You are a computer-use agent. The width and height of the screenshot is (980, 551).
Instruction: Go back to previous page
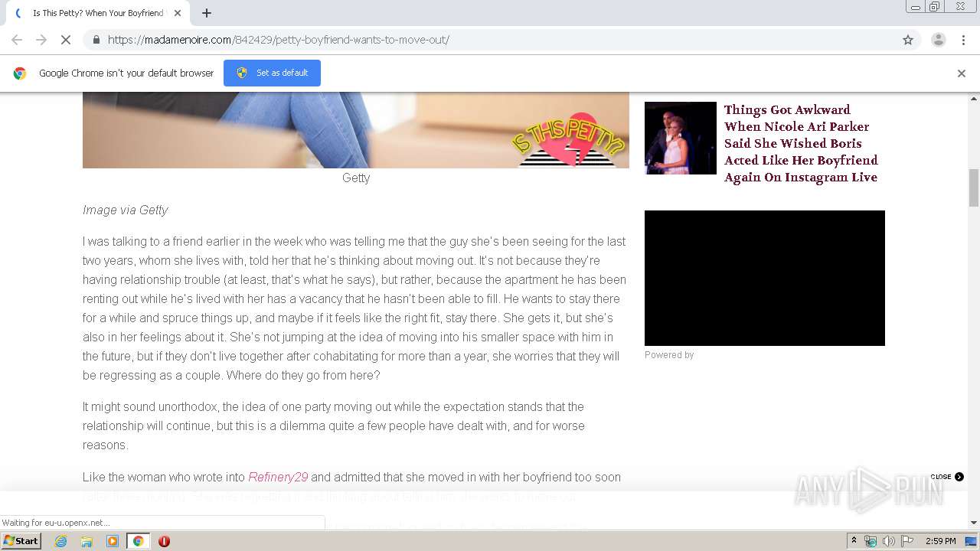17,40
